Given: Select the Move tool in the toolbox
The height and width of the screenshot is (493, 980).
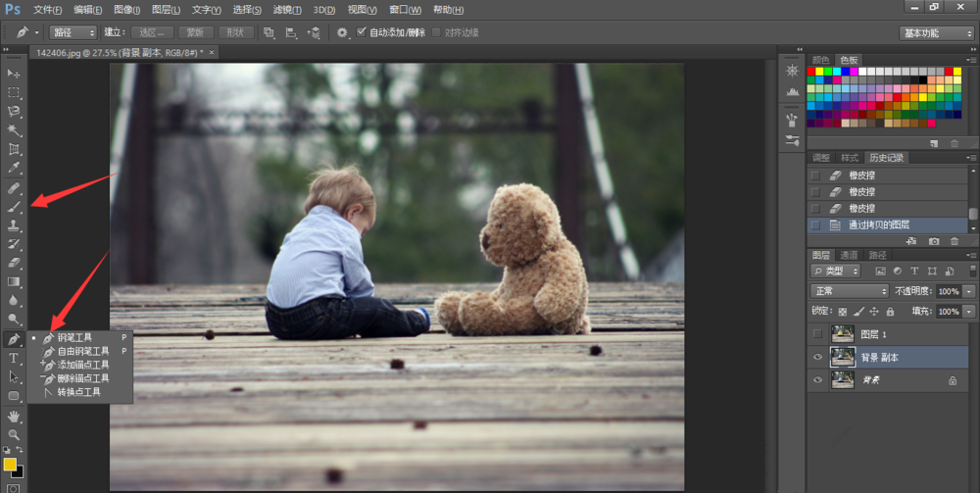Looking at the screenshot, I should pos(14,74).
